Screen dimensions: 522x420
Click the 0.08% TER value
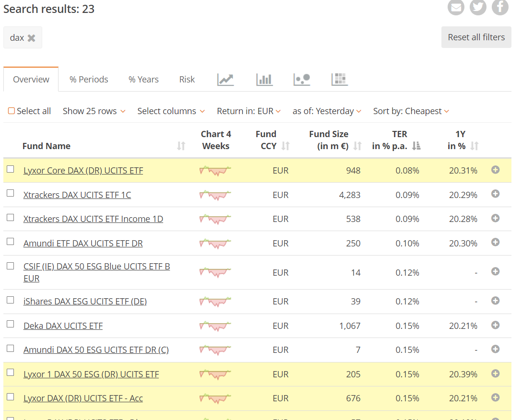coord(407,171)
